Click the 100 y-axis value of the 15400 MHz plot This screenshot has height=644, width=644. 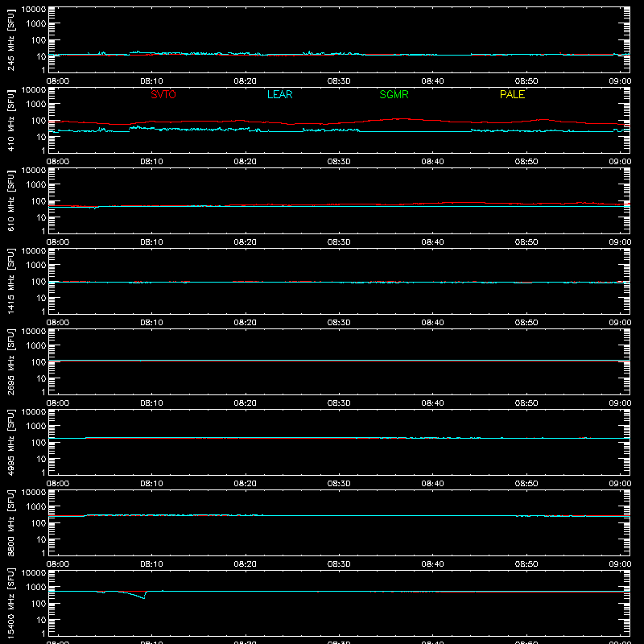click(x=39, y=604)
